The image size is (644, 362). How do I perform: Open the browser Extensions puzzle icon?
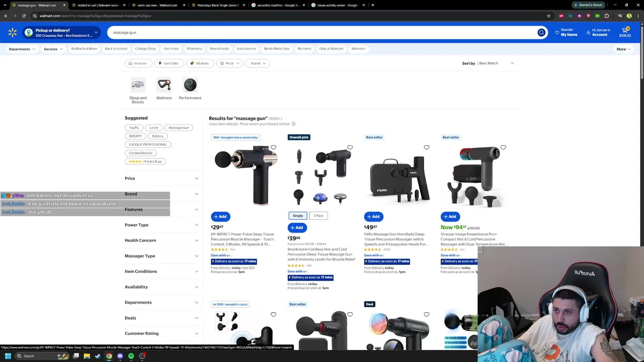pos(606,16)
